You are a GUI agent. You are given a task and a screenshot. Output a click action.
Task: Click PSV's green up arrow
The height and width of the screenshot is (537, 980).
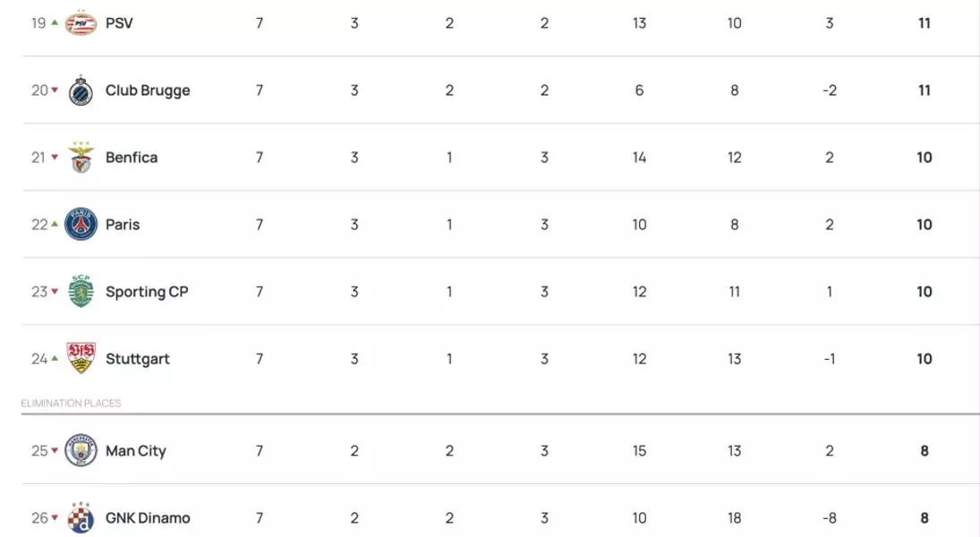pyautogui.click(x=55, y=22)
